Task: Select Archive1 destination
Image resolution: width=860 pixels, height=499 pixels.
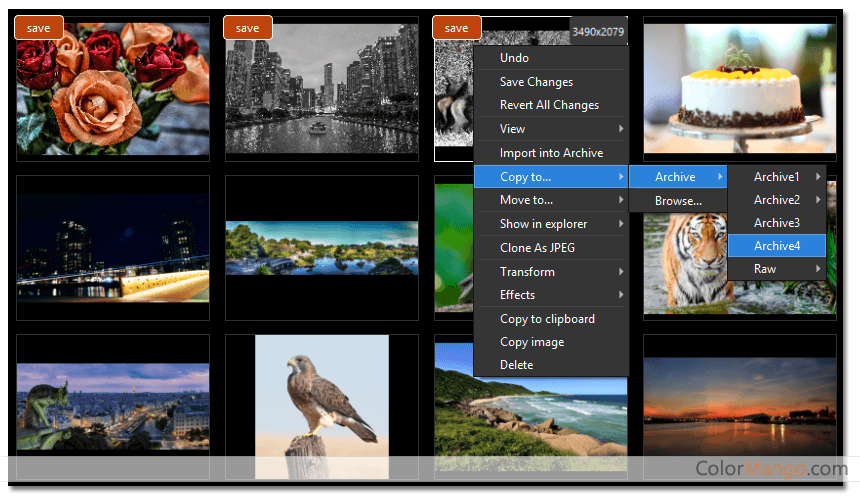Action: pos(777,177)
